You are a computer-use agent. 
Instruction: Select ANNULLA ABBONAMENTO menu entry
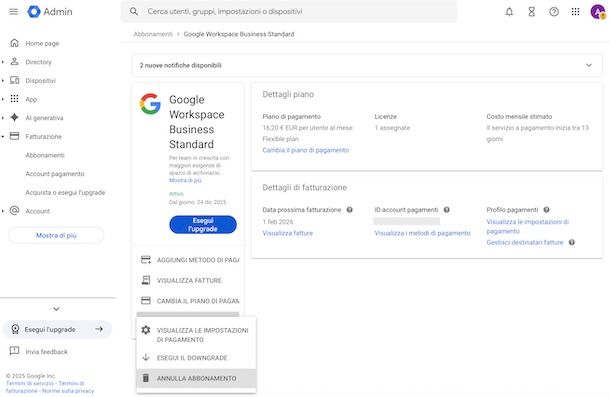point(196,378)
